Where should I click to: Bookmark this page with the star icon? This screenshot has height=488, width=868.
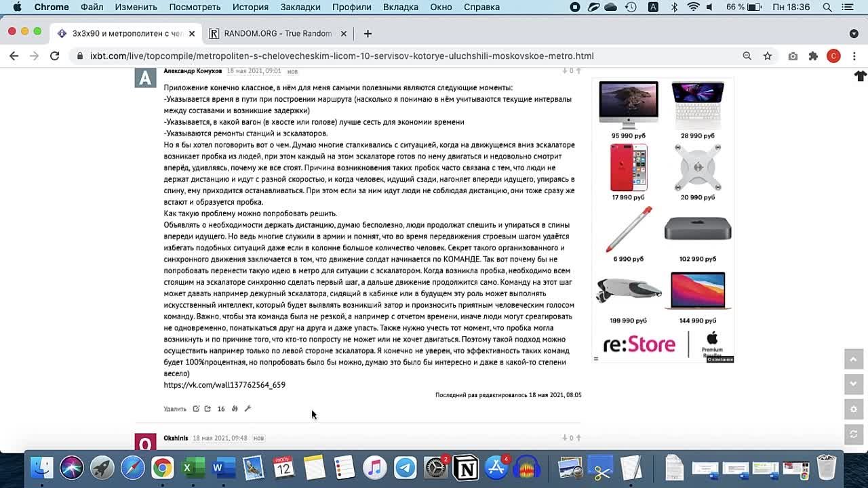(x=768, y=56)
